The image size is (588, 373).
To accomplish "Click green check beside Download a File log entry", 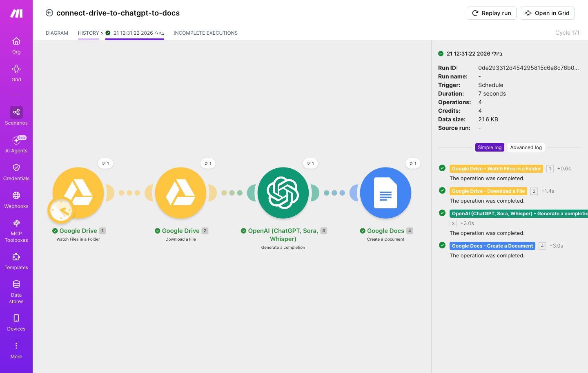I will click(442, 190).
